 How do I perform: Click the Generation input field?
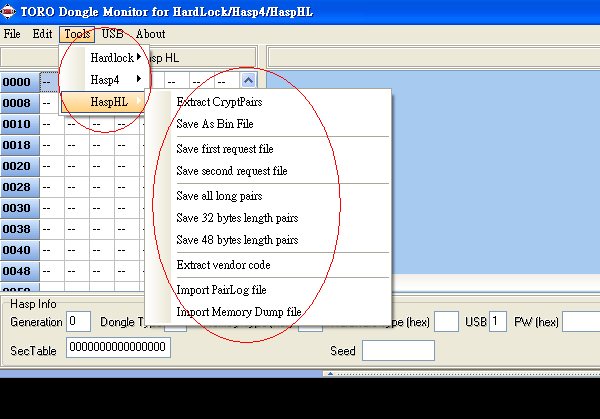(x=78, y=321)
